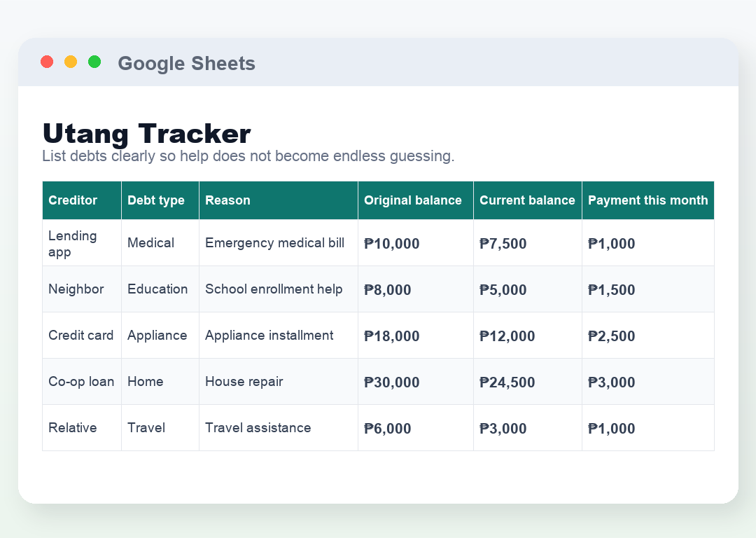Viewport: 756px width, 538px height.
Task: Select the ₱7,500 current balance cell
Action: (528, 242)
